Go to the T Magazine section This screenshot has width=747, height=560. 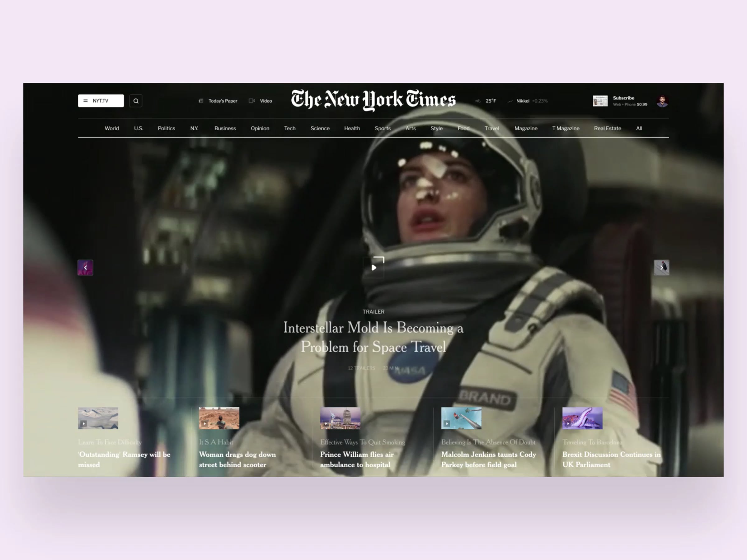tap(566, 128)
